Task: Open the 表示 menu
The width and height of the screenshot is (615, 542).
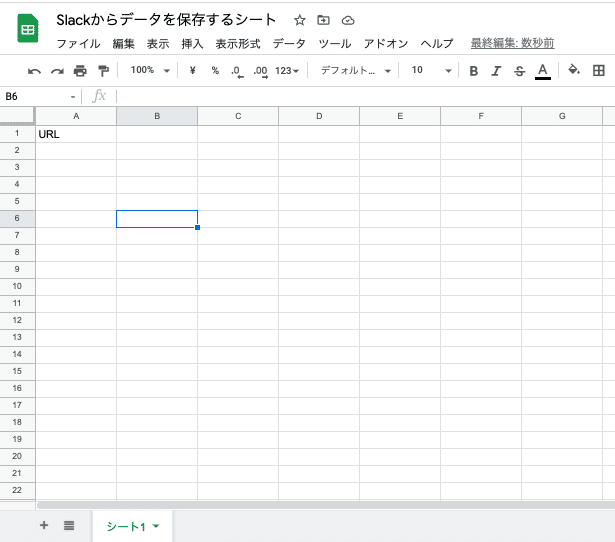Action: point(158,44)
